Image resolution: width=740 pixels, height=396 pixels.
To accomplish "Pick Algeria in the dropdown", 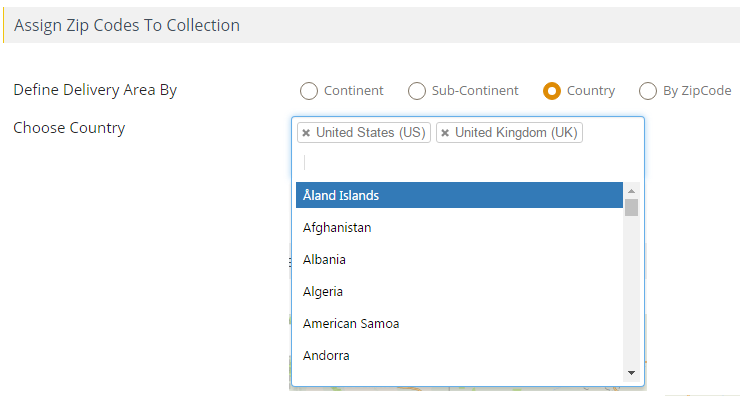I will click(x=459, y=292).
